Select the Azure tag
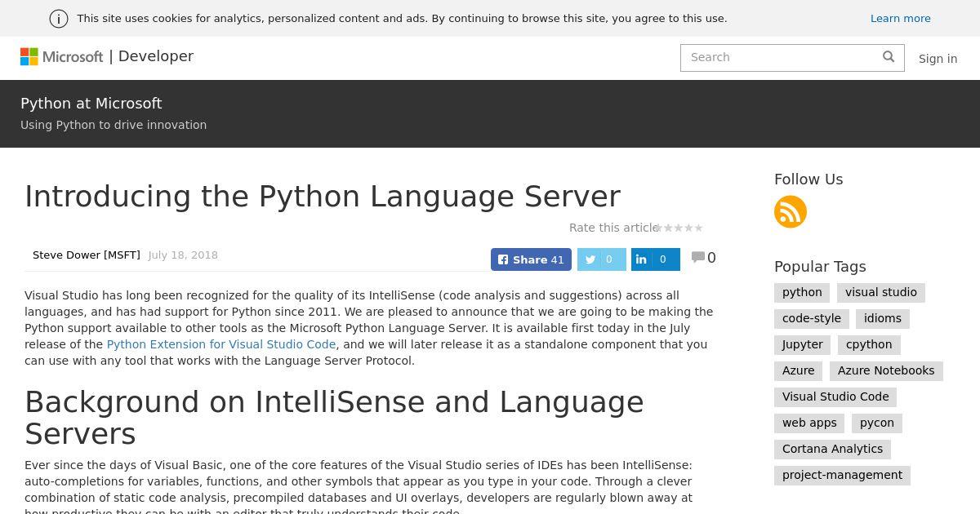 (799, 370)
